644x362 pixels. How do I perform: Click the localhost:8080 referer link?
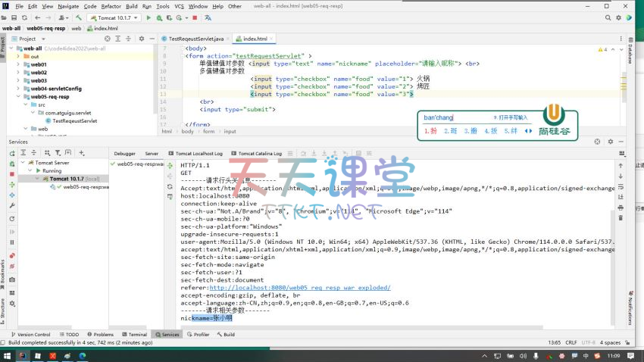[299, 288]
